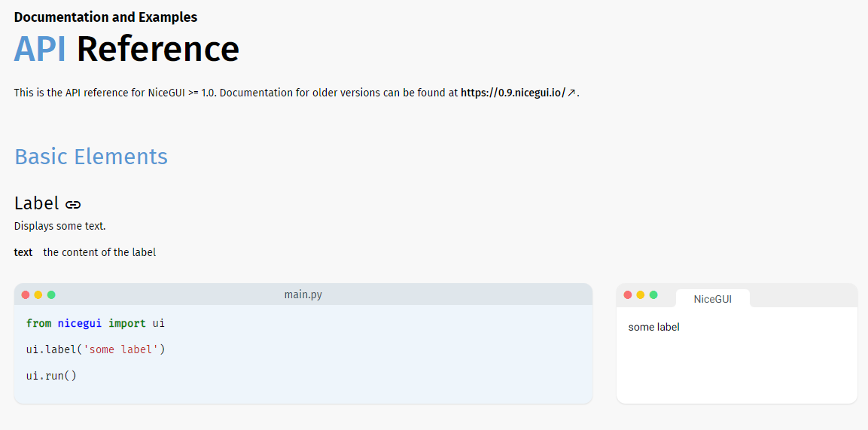Screen dimensions: 868x430
Task: Click the Basic Elements section heading
Action: [x=91, y=157]
